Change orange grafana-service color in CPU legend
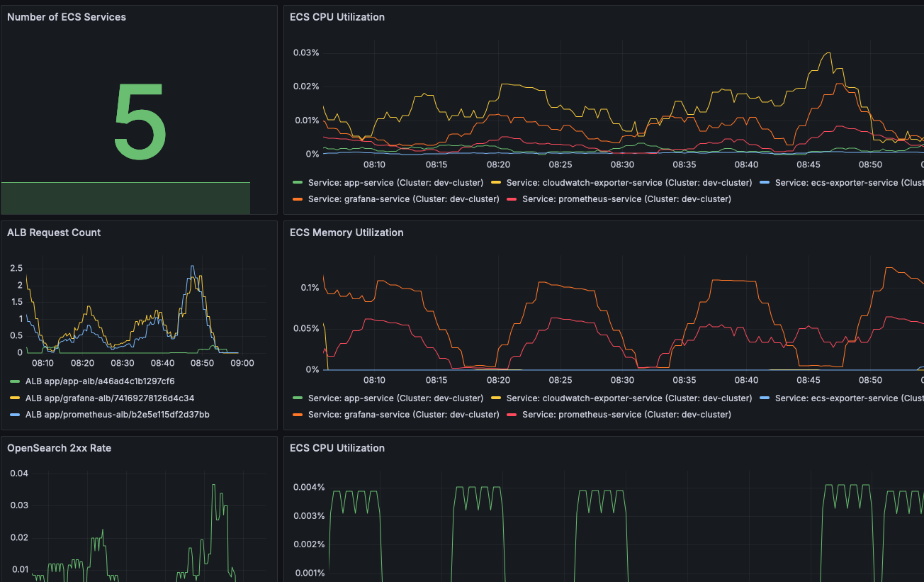 tap(298, 198)
